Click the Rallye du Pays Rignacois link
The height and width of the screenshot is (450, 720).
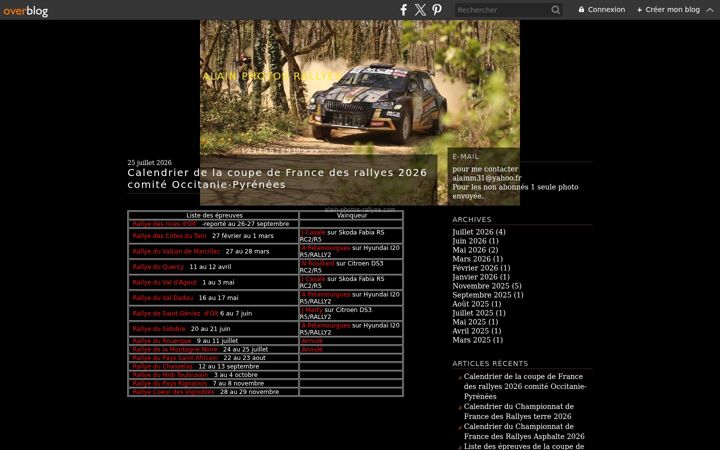point(170,383)
